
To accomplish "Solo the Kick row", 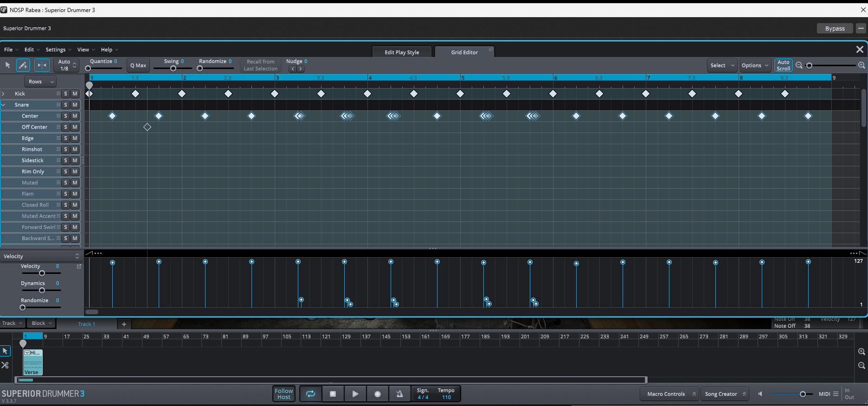I will click(x=66, y=94).
